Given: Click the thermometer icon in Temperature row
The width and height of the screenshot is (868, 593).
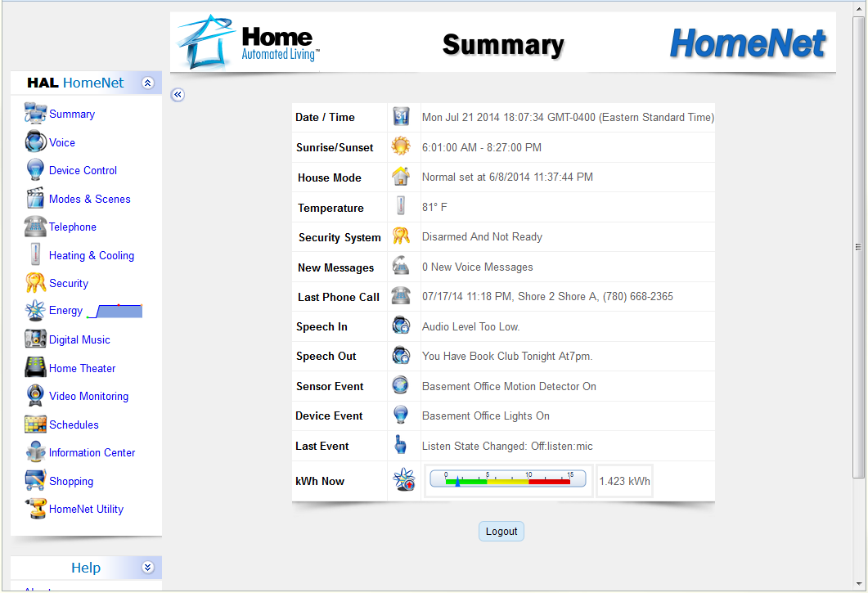Looking at the screenshot, I should (x=401, y=206).
